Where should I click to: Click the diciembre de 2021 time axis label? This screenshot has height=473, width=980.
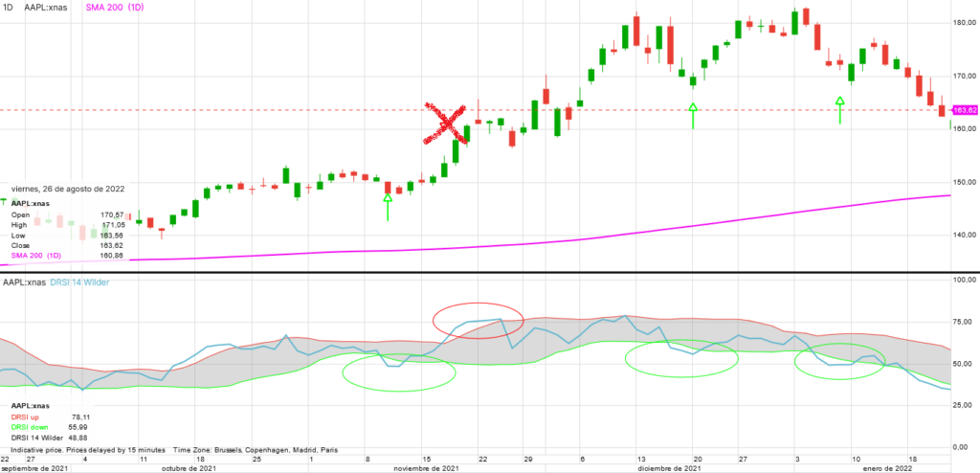point(669,468)
